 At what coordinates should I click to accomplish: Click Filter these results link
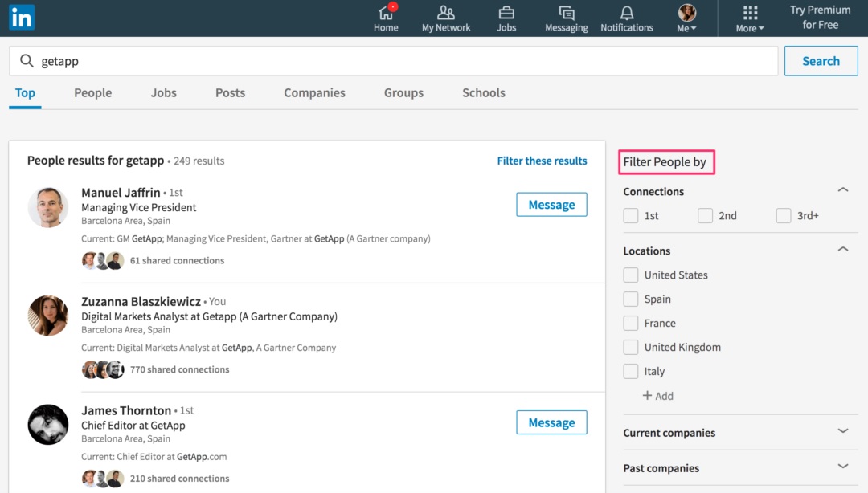542,161
